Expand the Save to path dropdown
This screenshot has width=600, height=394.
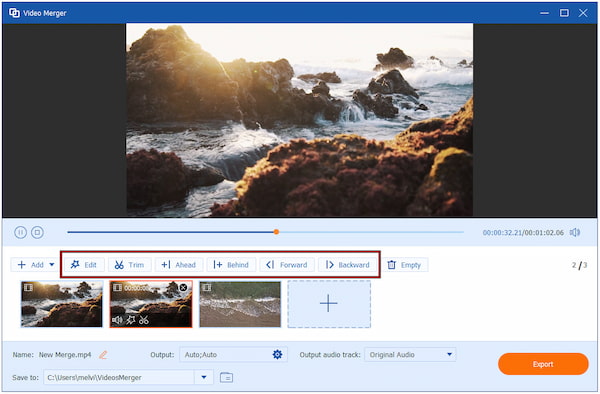(204, 377)
